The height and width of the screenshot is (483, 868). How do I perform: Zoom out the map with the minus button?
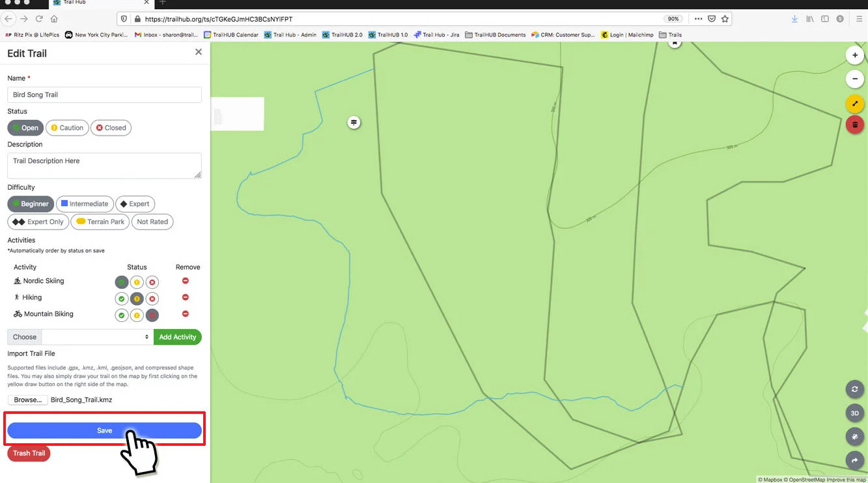854,79
